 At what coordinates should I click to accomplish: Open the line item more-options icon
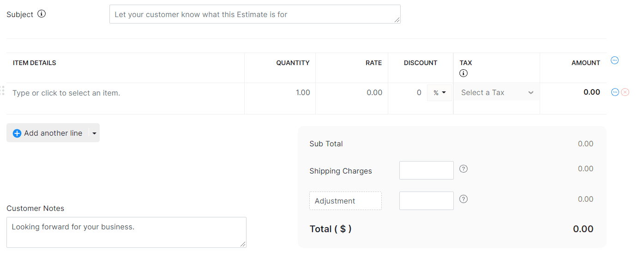615,92
